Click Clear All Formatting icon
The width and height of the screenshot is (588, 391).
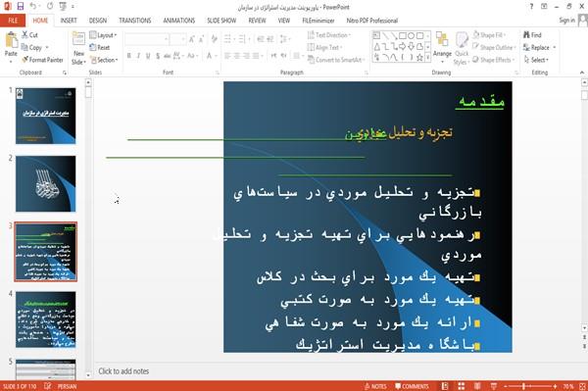click(x=214, y=38)
